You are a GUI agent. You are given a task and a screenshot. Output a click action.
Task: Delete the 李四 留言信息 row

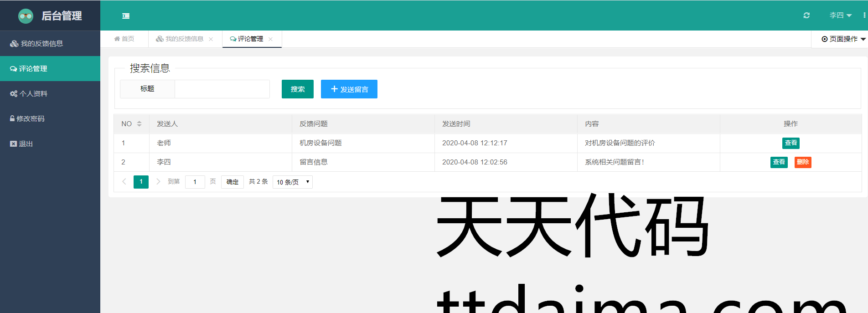802,162
